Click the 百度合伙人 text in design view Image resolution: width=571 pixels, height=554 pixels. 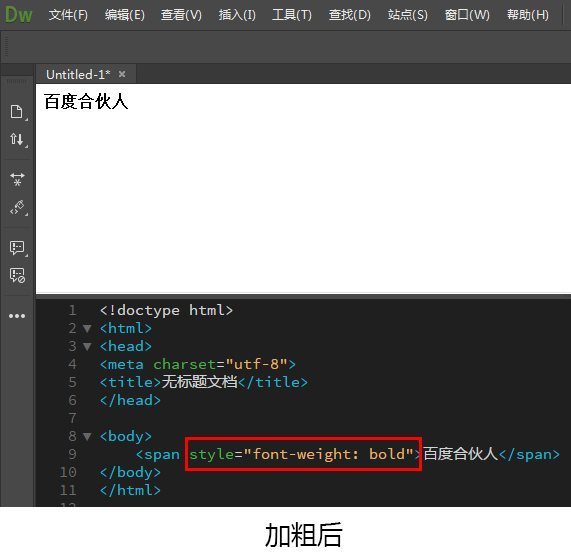click(x=86, y=101)
